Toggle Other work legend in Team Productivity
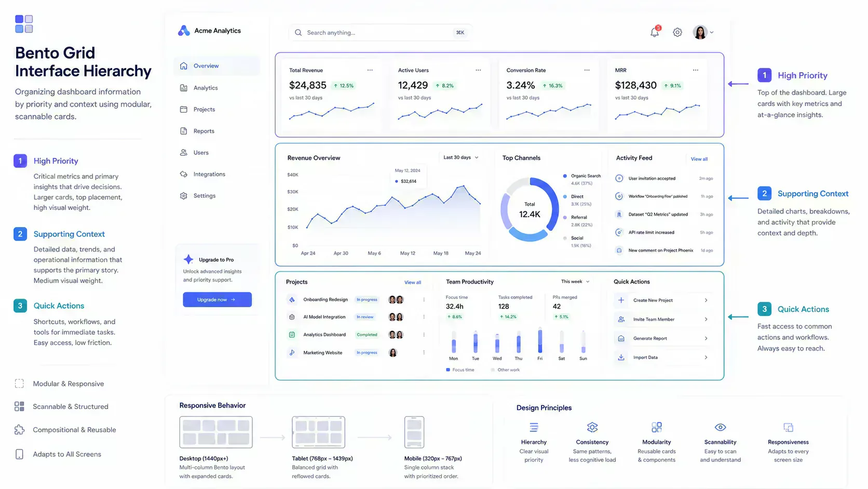This screenshot has width=868, height=489. (505, 370)
